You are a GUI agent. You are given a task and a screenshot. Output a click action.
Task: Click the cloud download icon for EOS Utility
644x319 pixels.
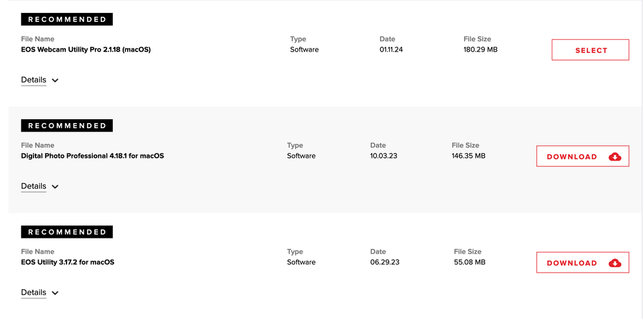click(614, 263)
